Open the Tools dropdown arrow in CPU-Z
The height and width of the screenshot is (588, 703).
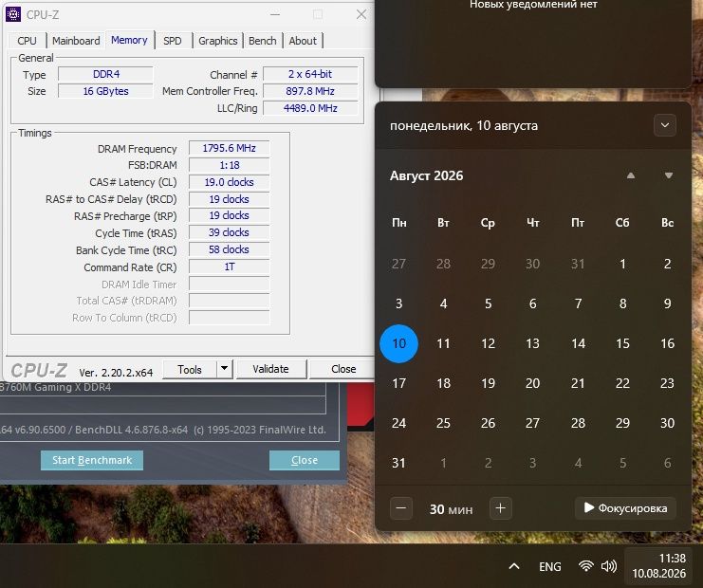point(225,369)
